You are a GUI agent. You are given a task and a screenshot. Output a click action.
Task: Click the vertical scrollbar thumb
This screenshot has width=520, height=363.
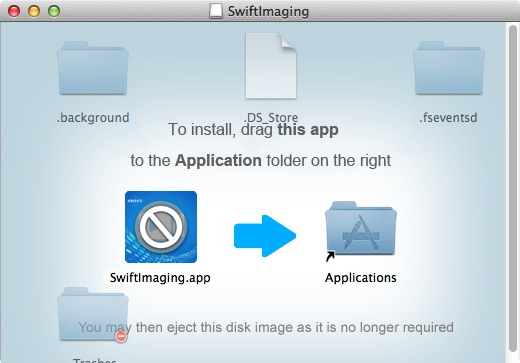point(513,188)
